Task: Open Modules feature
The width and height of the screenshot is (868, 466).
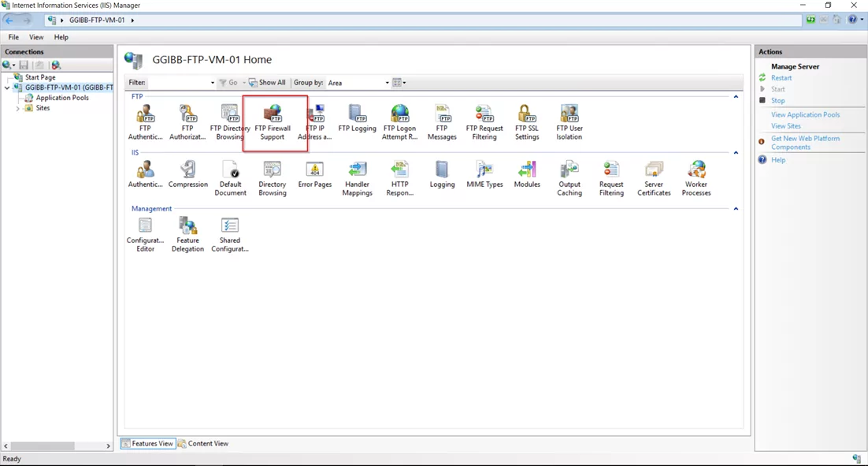Action: pos(527,174)
